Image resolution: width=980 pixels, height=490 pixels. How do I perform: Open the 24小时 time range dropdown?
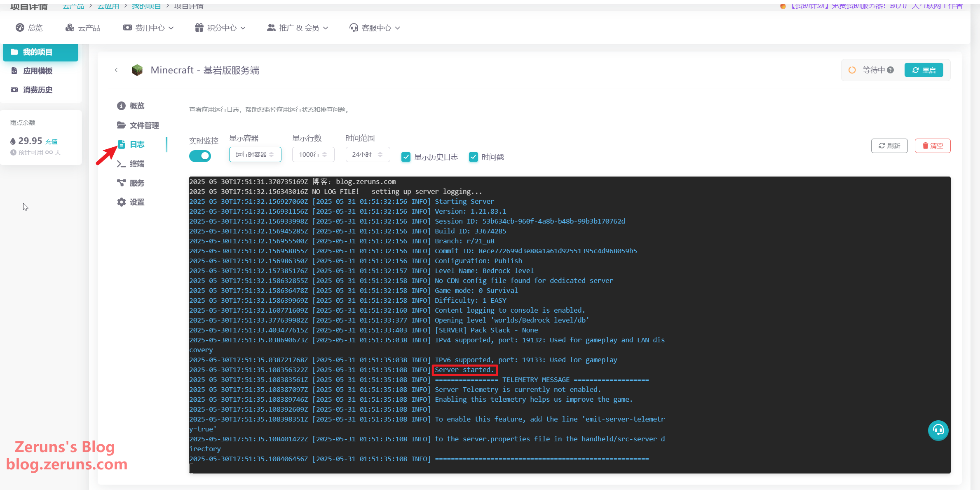[367, 154]
